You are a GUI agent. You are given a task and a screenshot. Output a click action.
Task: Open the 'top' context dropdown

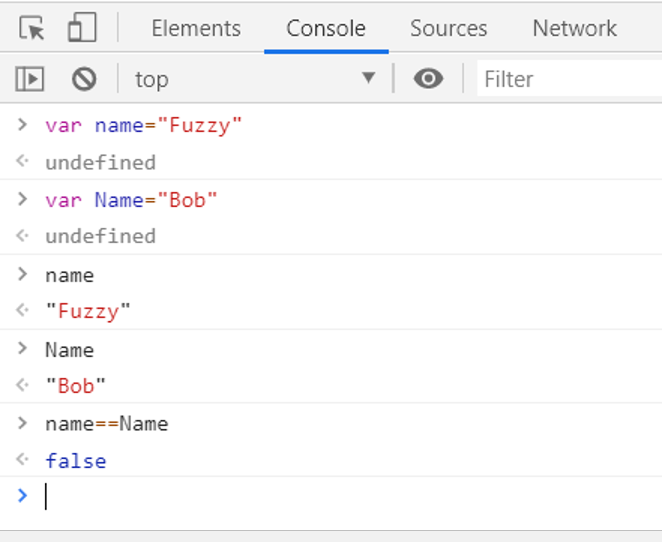pyautogui.click(x=255, y=79)
